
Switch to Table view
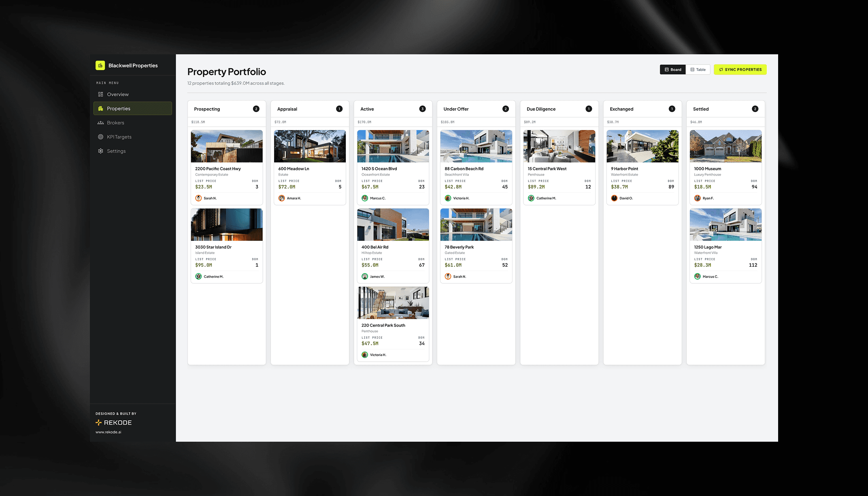click(x=698, y=70)
